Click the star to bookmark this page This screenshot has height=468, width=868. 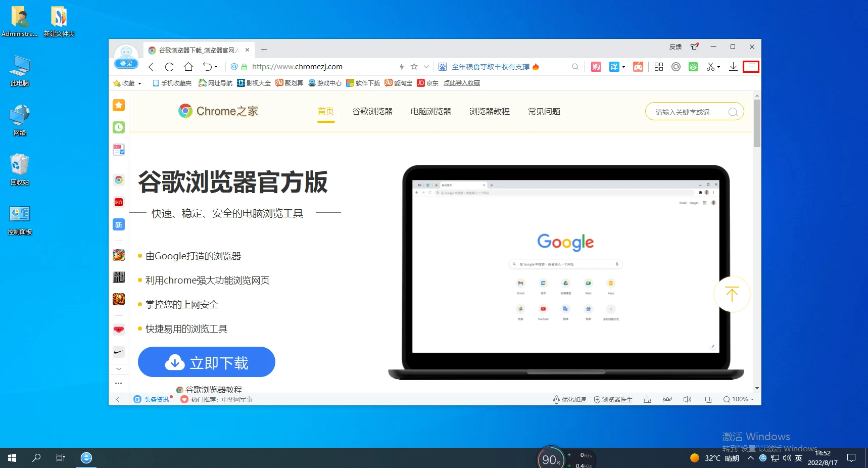pyautogui.click(x=414, y=67)
